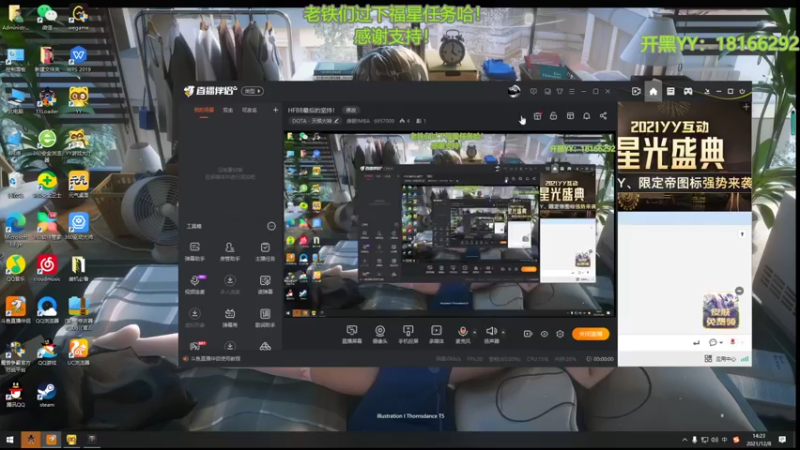Click the record video icon near start button
The image size is (800, 450).
coord(528,334)
